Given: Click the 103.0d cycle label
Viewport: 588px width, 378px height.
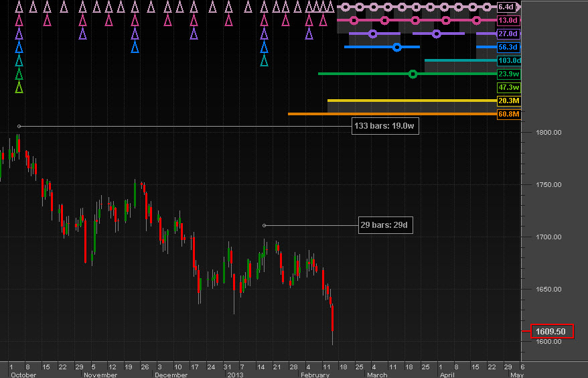Looking at the screenshot, I should tap(509, 60).
